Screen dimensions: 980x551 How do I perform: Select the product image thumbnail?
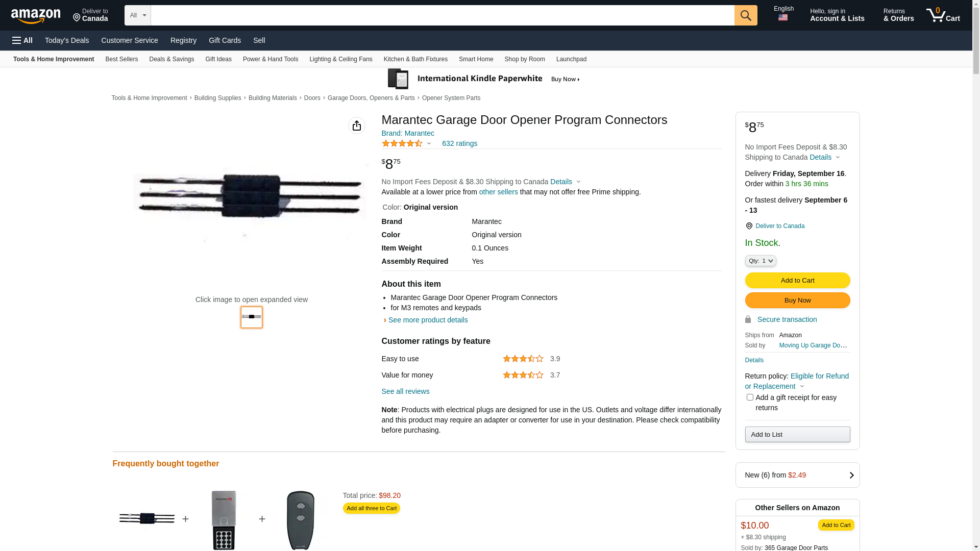[252, 317]
